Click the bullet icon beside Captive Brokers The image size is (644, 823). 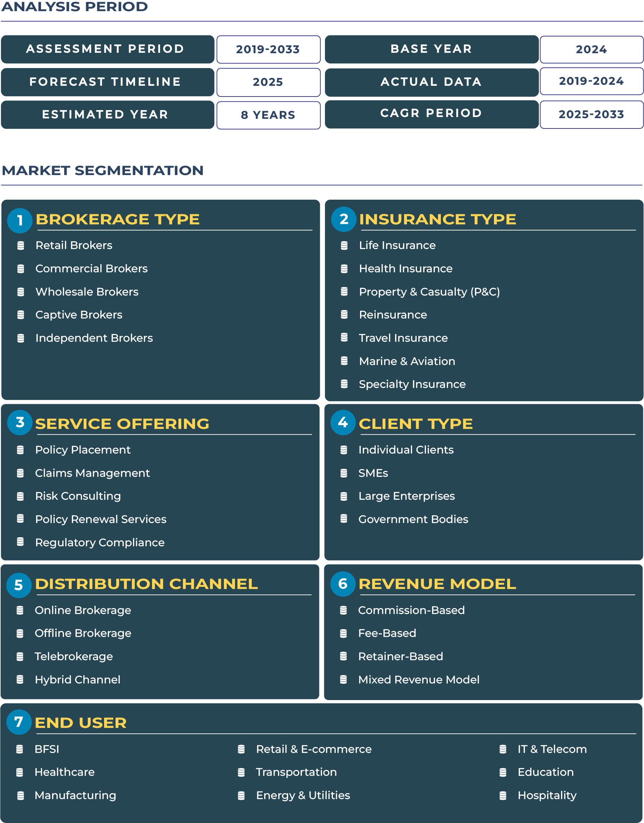pyautogui.click(x=21, y=315)
